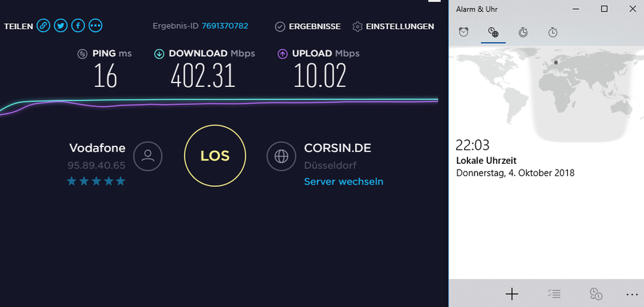
Task: Open ERGEBNISSE results history
Action: click(x=307, y=26)
